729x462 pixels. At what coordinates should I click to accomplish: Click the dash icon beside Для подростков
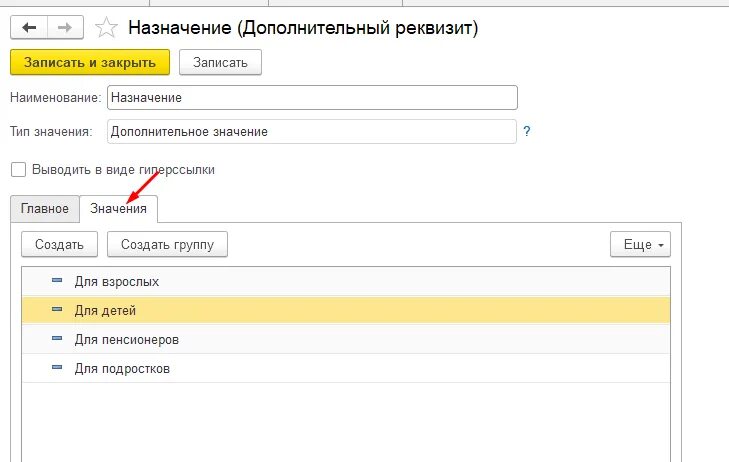click(57, 367)
